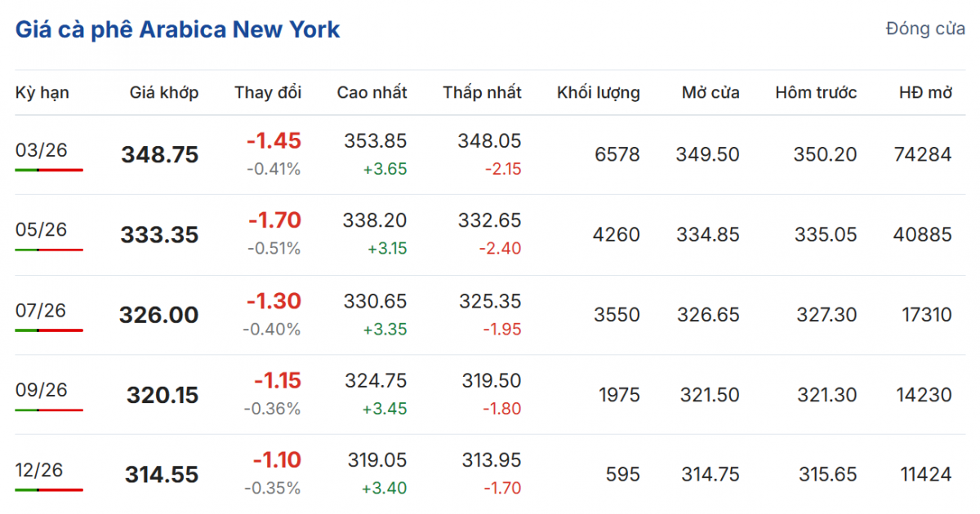Click the 319.50 lowest price
This screenshot has height=514, width=980.
coord(492,382)
